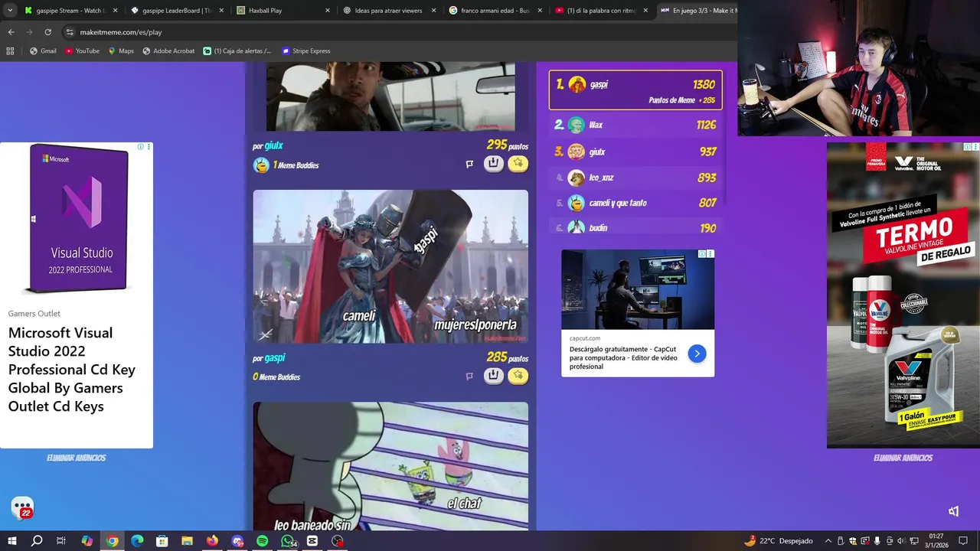Select Wax in the leaderboard
The height and width of the screenshot is (551, 980).
(x=635, y=125)
